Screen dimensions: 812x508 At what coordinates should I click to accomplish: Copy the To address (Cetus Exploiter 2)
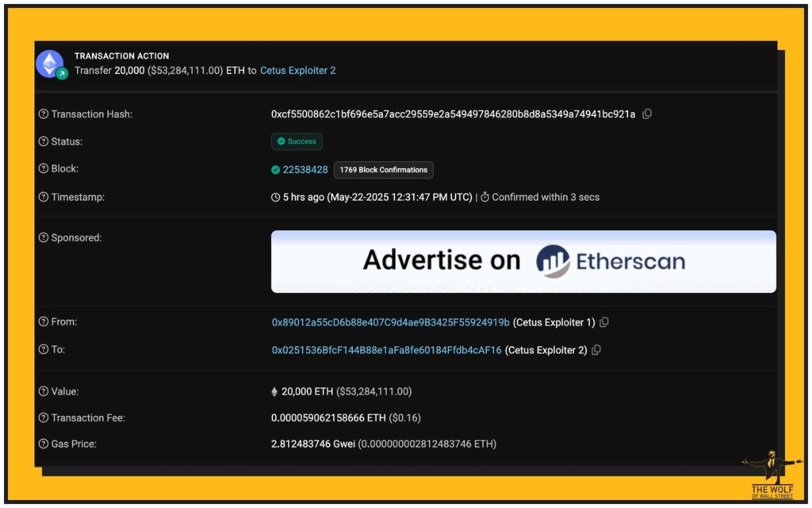(x=596, y=350)
